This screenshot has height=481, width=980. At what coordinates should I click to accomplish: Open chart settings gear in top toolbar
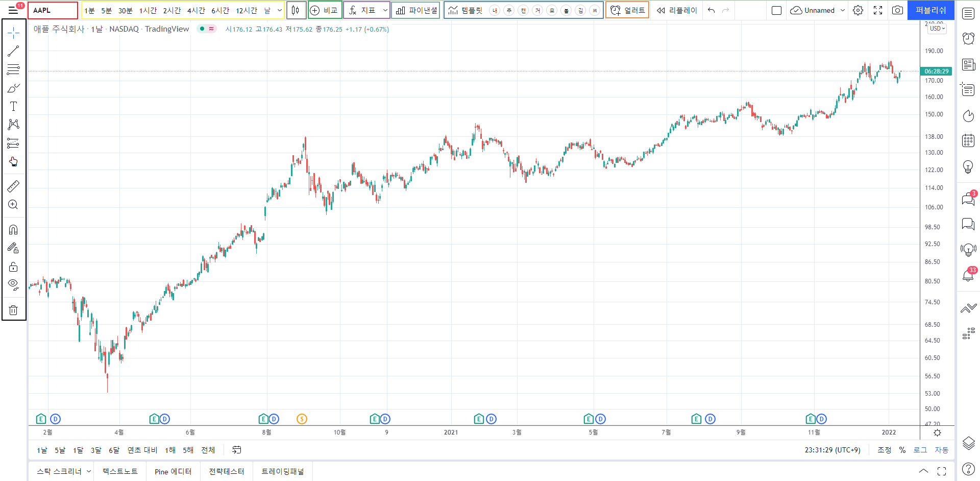858,10
